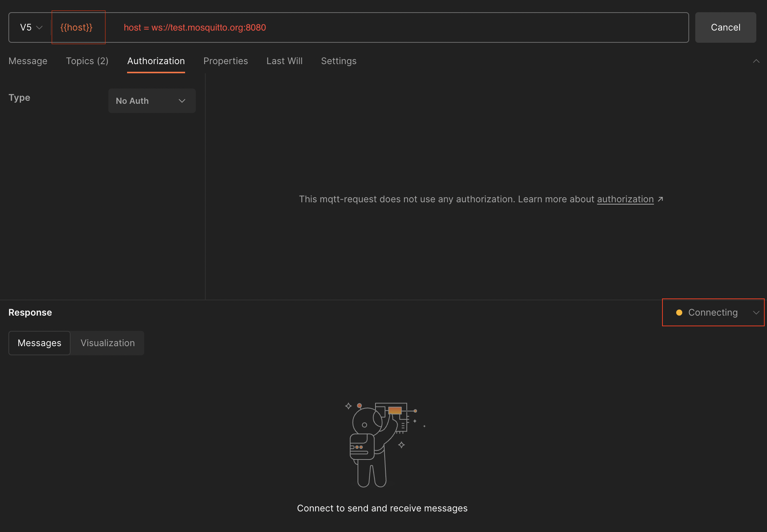Open the No Auth type dropdown

coord(151,100)
